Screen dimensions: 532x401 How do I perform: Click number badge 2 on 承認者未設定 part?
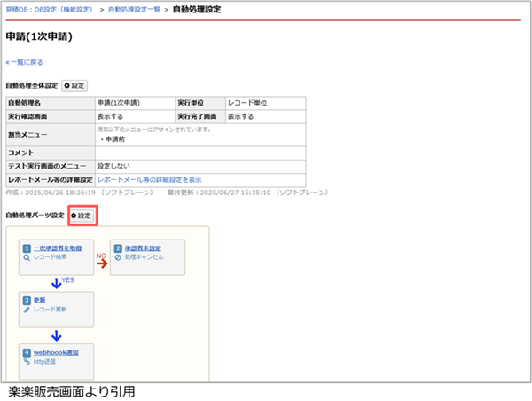click(117, 248)
